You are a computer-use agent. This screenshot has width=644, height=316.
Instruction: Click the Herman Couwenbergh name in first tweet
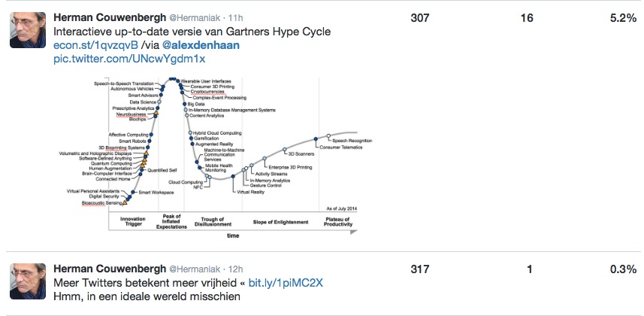110,18
